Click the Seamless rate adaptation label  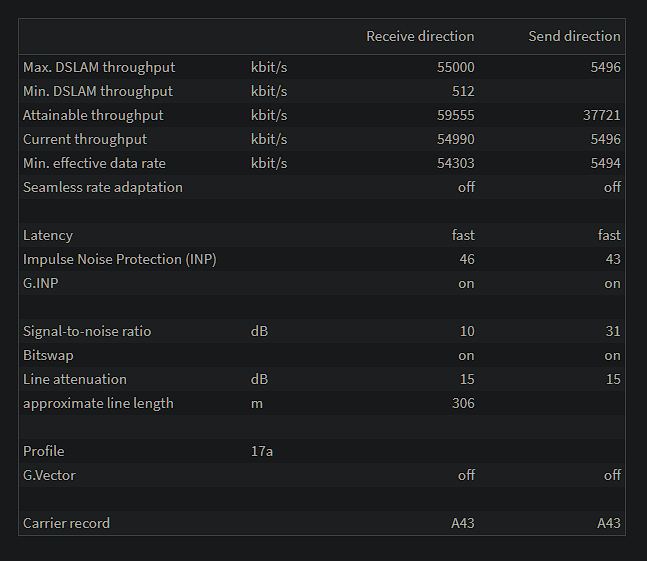(103, 187)
